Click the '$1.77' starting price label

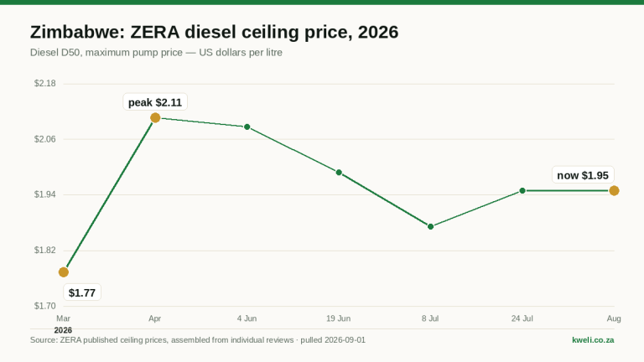pyautogui.click(x=82, y=292)
